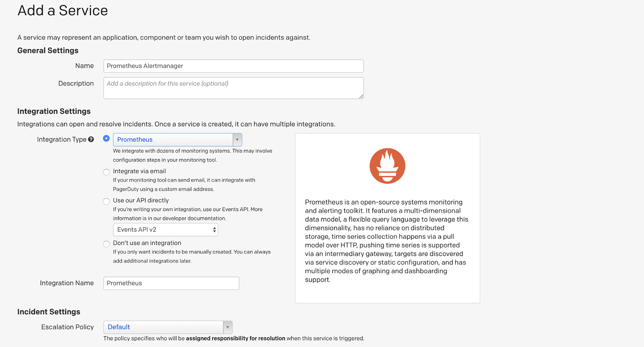Click the "Prometheus" value in the integration selector

(135, 139)
